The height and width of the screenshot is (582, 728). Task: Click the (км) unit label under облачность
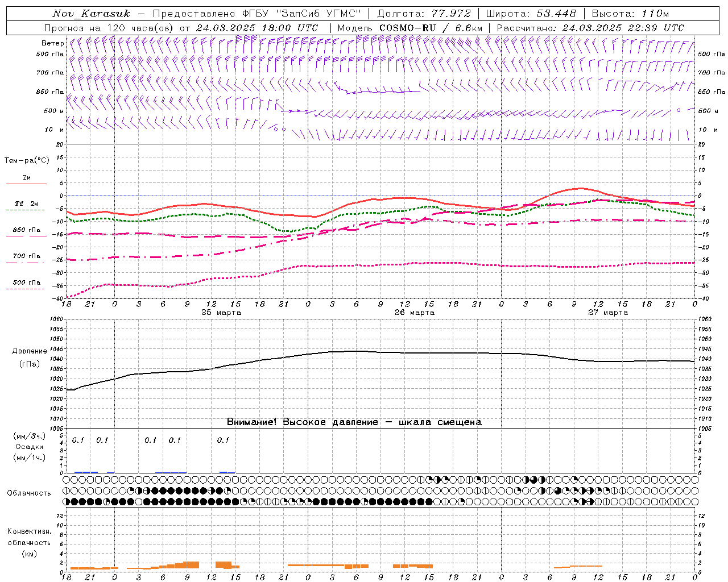30,554
